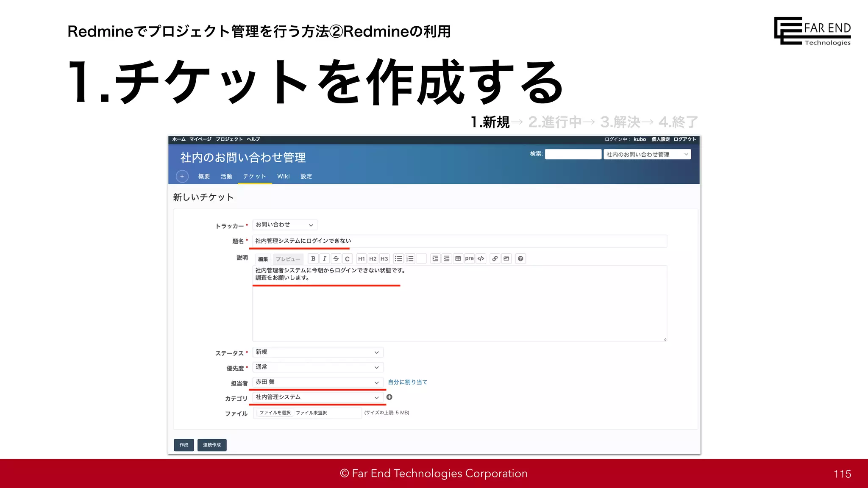Image resolution: width=868 pixels, height=488 pixels.
Task: Click the 自分に割り当て link
Action: click(x=408, y=382)
